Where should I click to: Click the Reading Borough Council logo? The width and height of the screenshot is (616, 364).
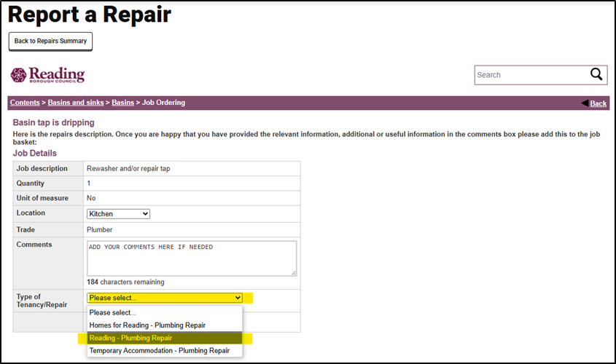[x=47, y=74]
